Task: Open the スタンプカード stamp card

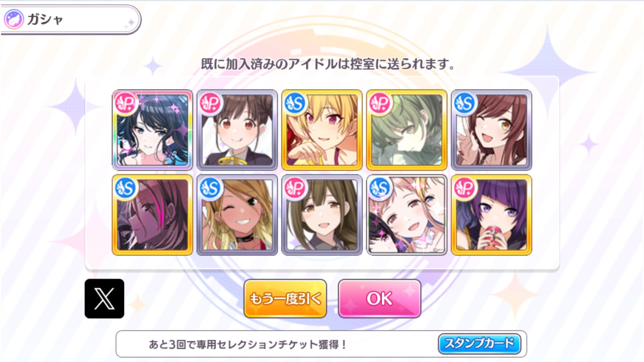Action: tap(479, 344)
